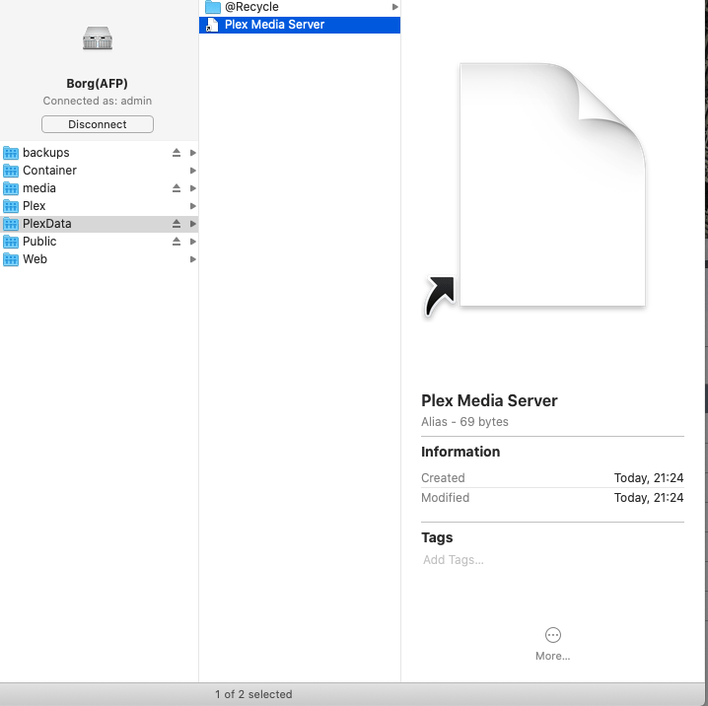Eject the PlexData share
Screen dimensions: 708x706
tap(177, 224)
